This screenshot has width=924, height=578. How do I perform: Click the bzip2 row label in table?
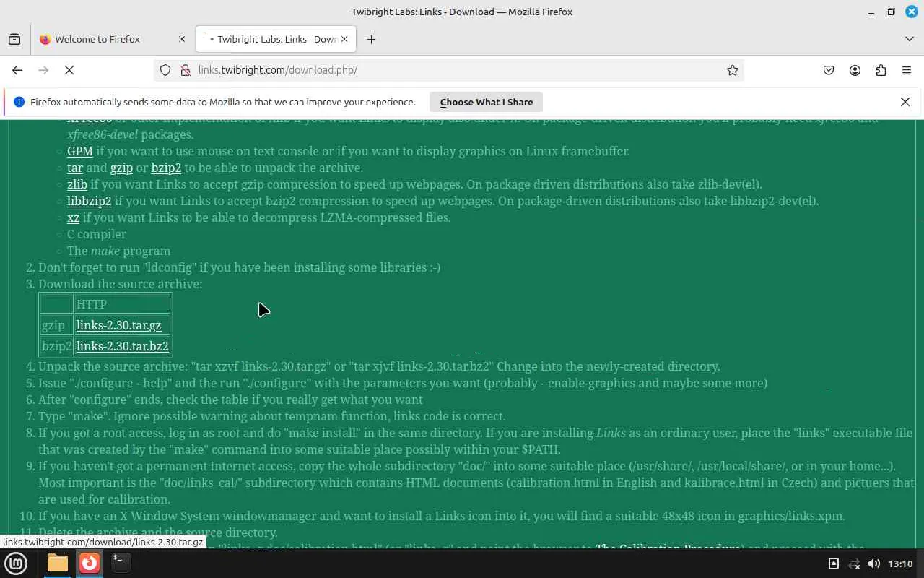[x=56, y=346]
